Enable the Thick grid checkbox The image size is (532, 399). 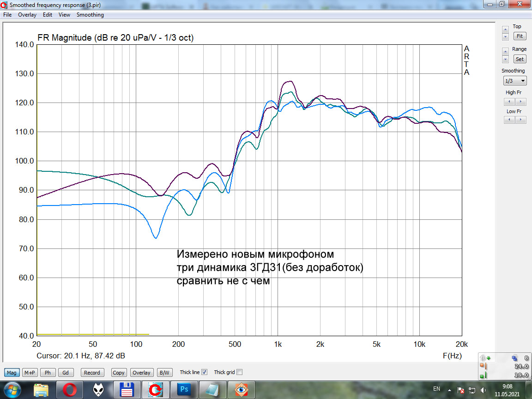pos(240,372)
